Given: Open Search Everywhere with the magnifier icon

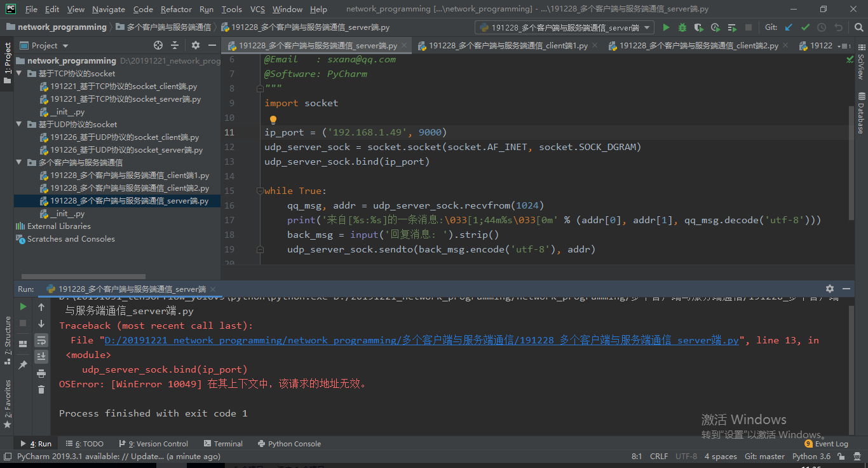Looking at the screenshot, I should point(859,27).
